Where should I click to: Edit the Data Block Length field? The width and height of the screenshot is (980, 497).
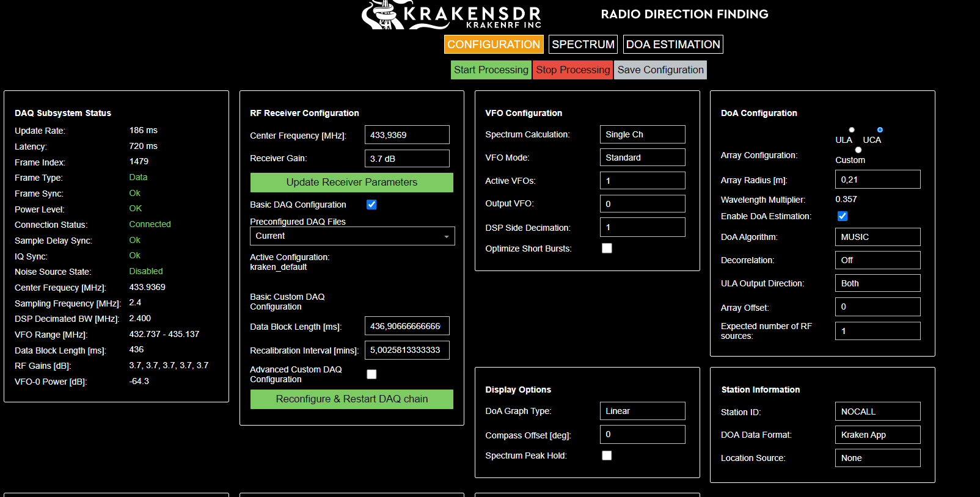(407, 326)
